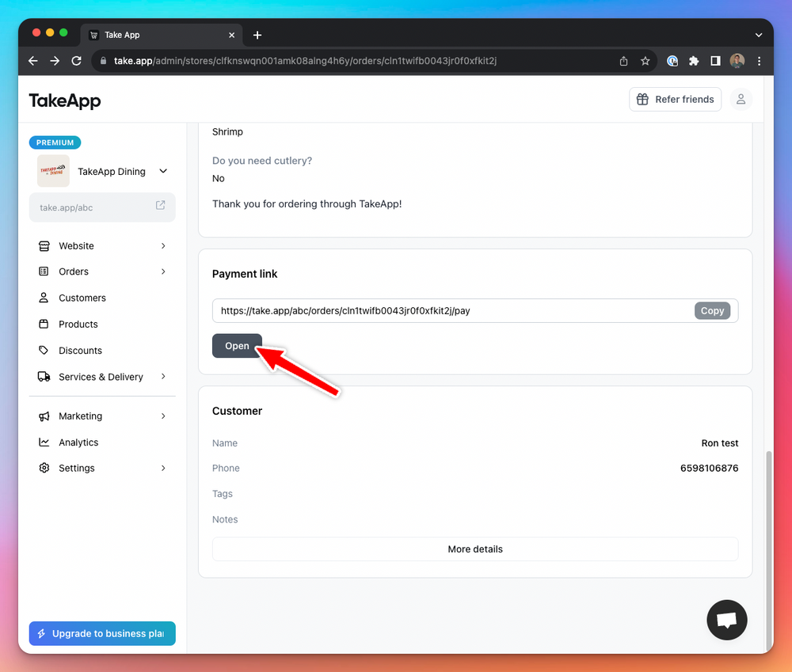Expand the Website chevron
This screenshot has height=672, width=792.
(x=163, y=246)
